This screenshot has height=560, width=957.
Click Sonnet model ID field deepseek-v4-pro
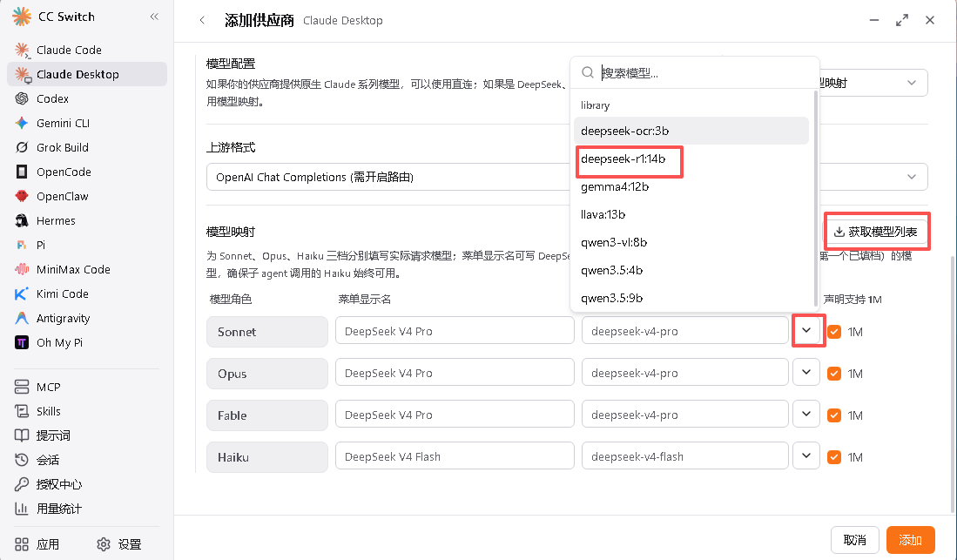coord(684,331)
